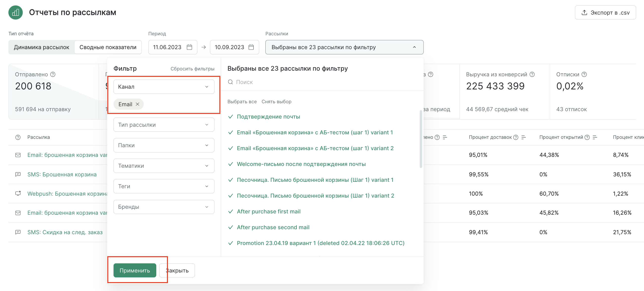Click Экспорт в .csv button
The height and width of the screenshot is (291, 644).
click(605, 13)
